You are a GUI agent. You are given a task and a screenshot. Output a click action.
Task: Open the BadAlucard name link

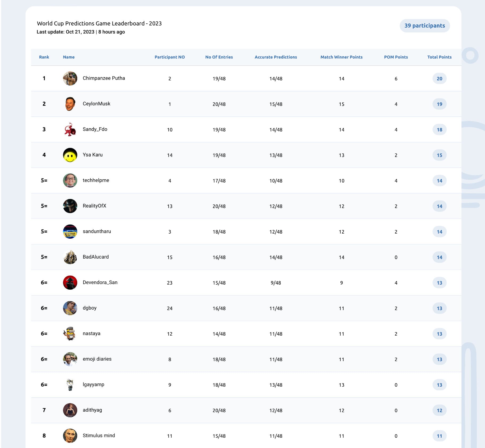(x=96, y=257)
